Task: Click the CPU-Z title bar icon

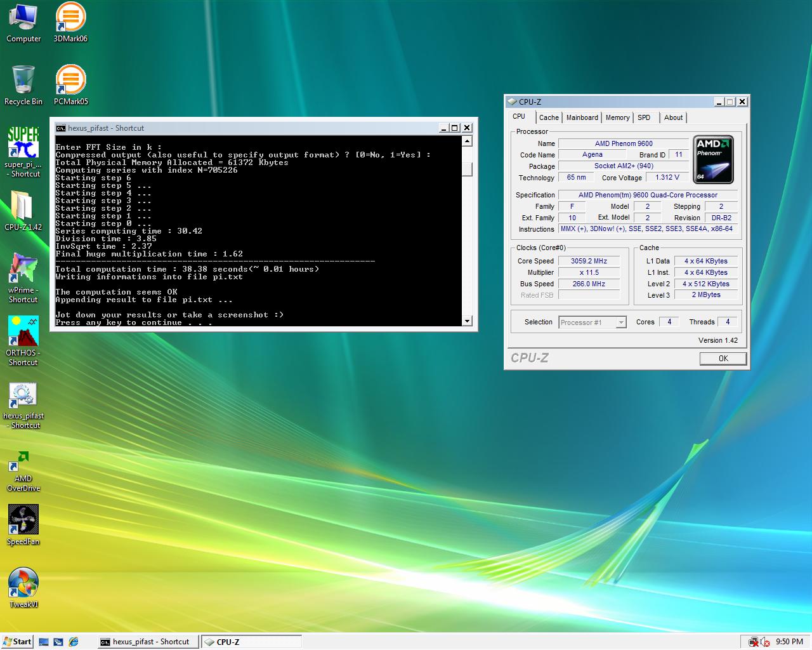Action: [x=512, y=102]
